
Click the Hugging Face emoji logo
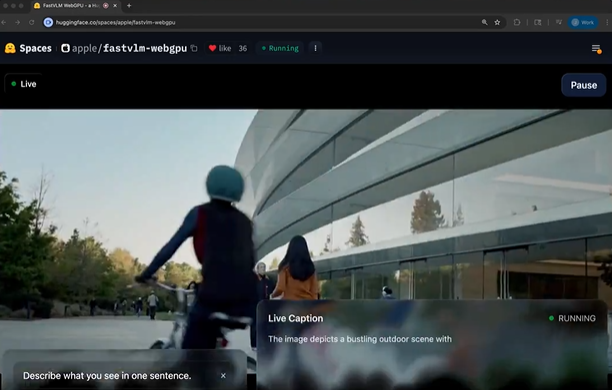point(10,48)
